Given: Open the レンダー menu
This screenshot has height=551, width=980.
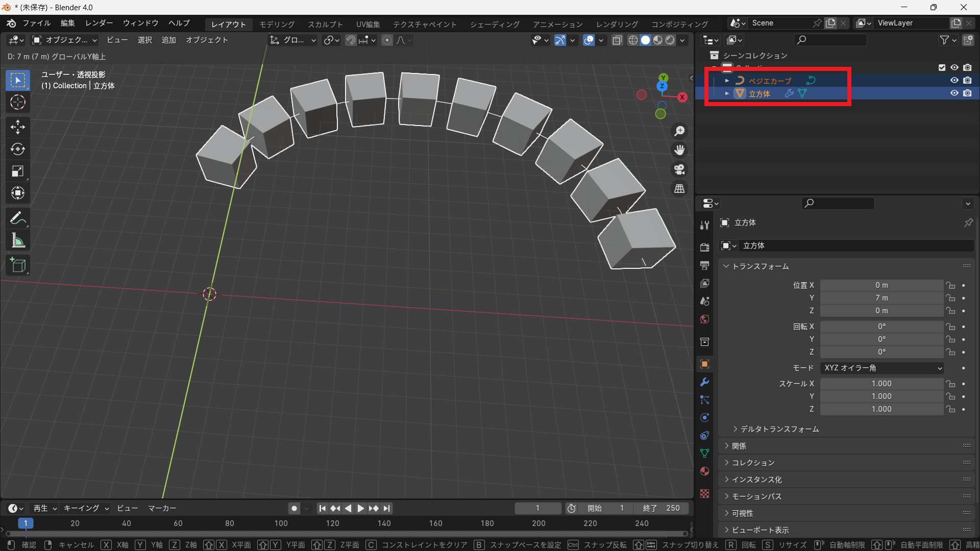Looking at the screenshot, I should pyautogui.click(x=99, y=23).
